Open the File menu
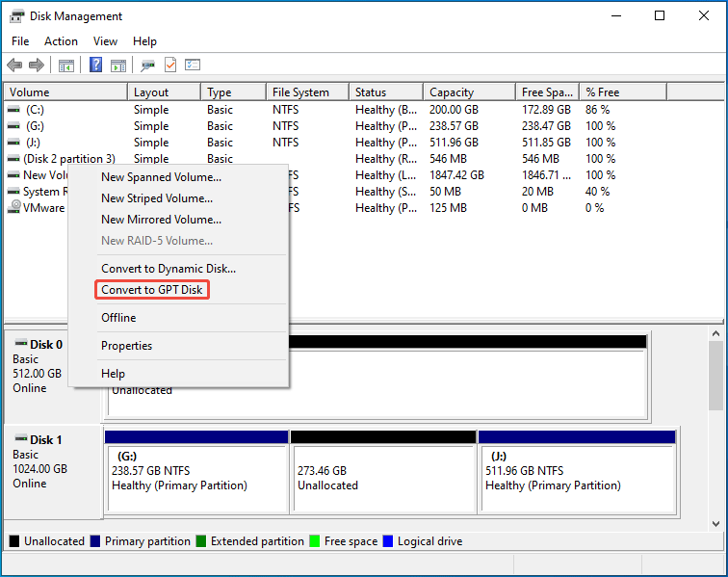728x577 pixels. (20, 41)
